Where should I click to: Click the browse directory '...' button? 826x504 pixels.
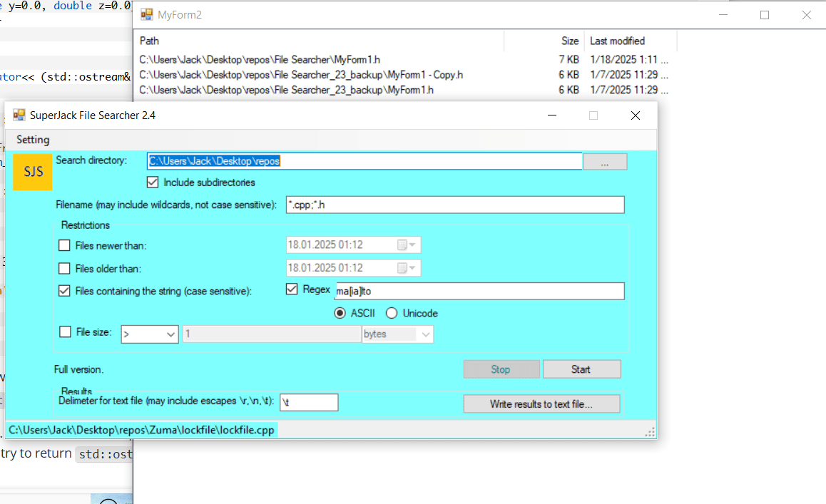605,162
